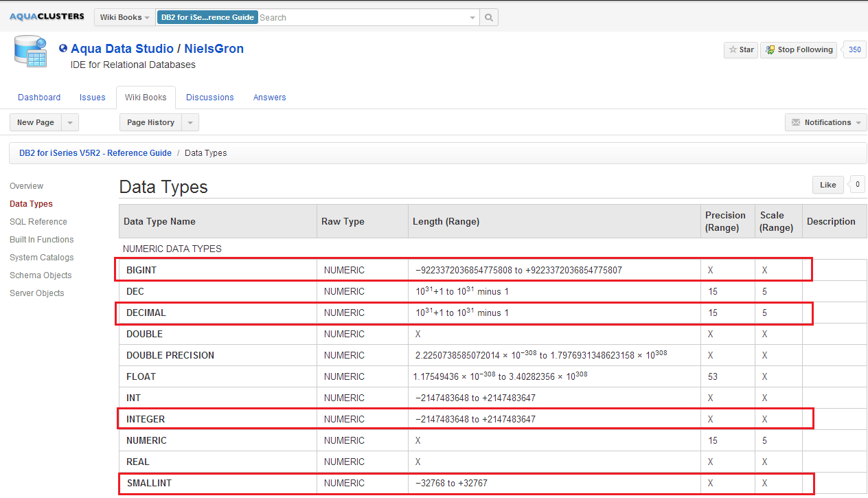Click the DEC cell
Image resolution: width=868 pixels, height=498 pixels.
pos(218,291)
